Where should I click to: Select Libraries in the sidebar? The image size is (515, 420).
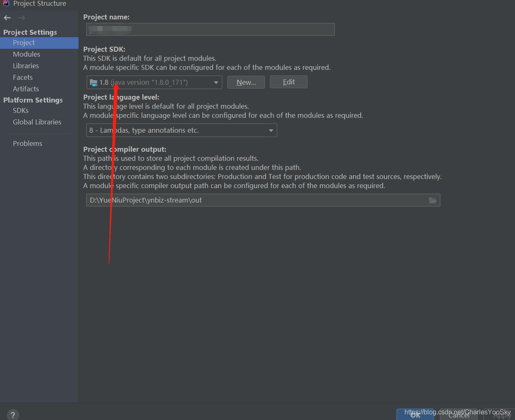tap(26, 65)
